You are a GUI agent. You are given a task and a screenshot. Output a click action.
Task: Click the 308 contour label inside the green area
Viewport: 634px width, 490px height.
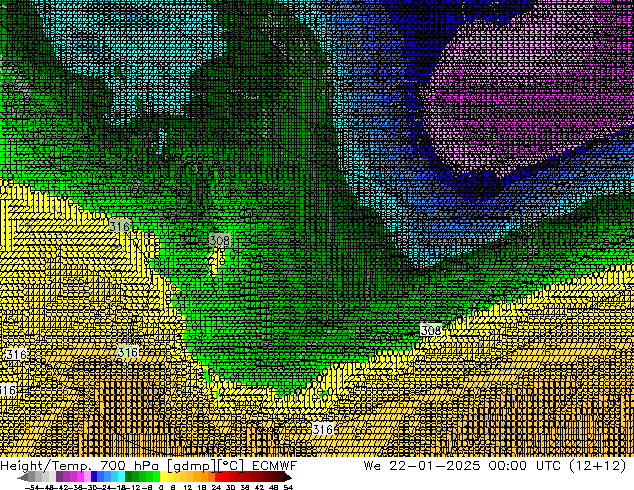click(220, 241)
